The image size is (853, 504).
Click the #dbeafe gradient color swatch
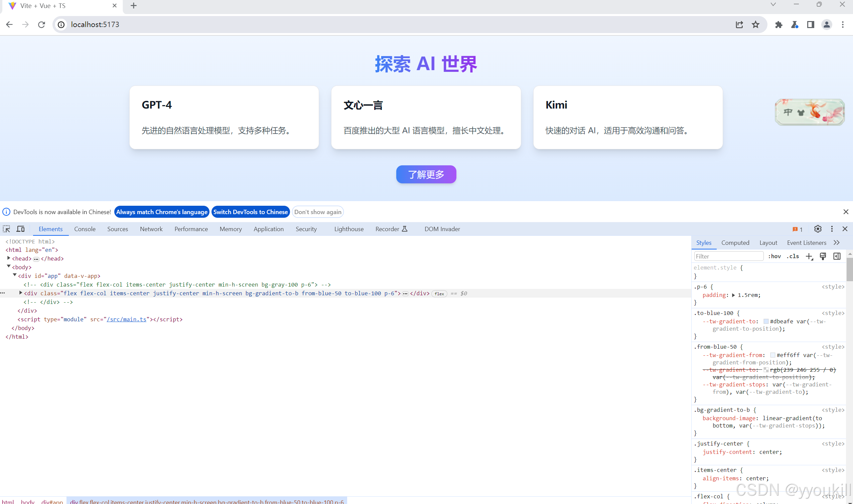click(766, 321)
